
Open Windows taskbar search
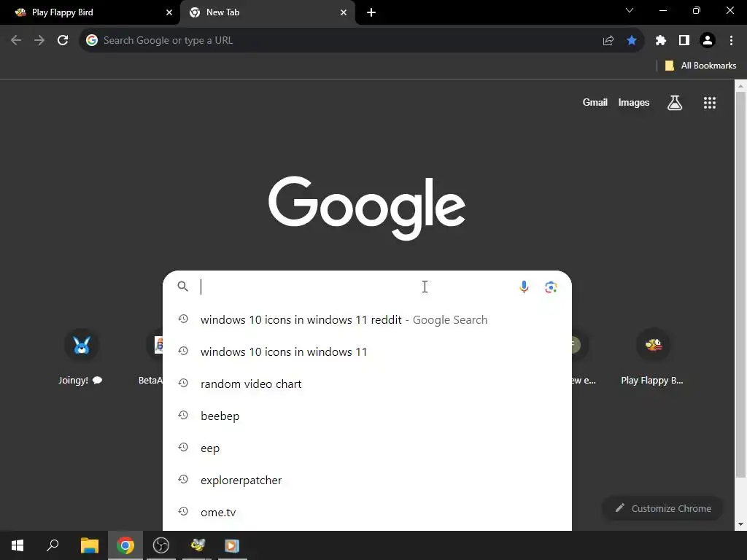[x=53, y=545]
